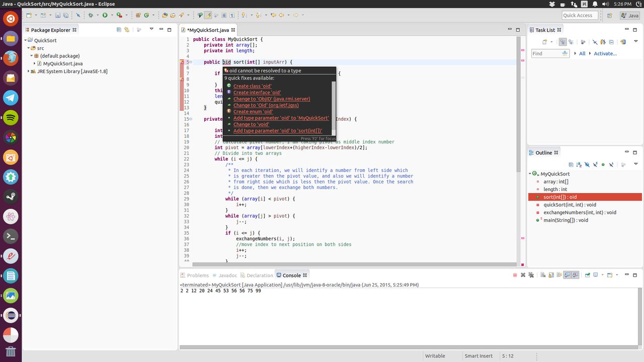The image size is (644, 362).
Task: Apply quick fix Create enum 'oid'
Action: (253, 112)
